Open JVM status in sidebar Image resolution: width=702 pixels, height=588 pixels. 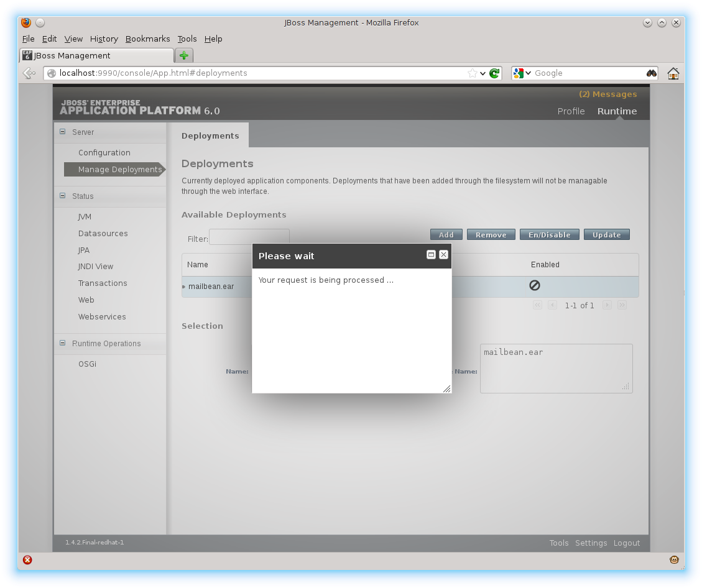(85, 216)
